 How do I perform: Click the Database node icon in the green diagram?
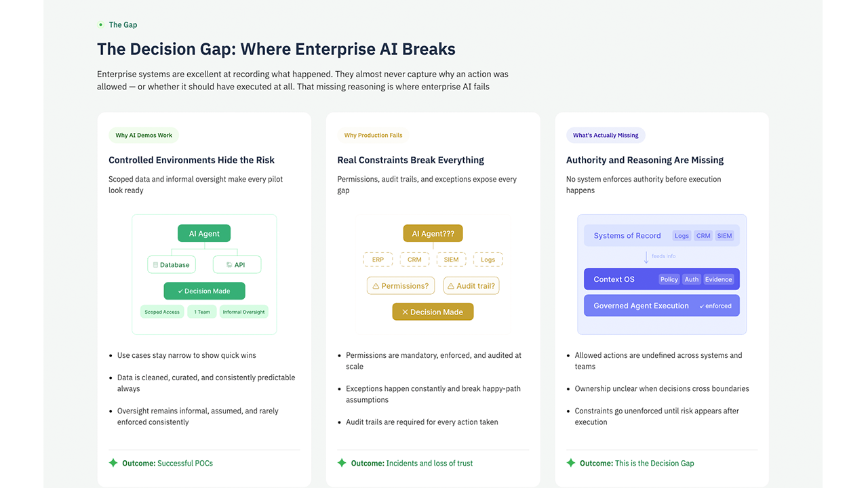[x=155, y=265]
